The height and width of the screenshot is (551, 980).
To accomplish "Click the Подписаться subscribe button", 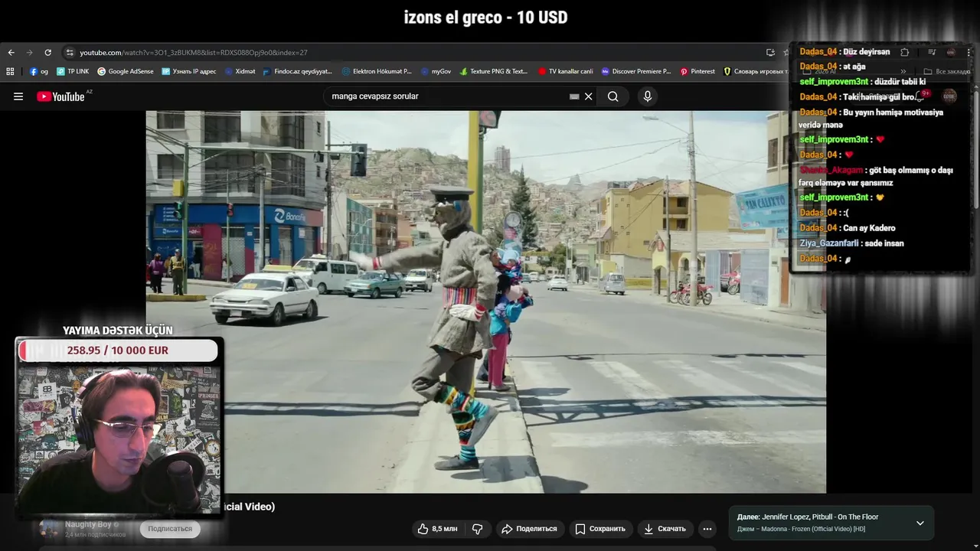I will (x=170, y=529).
